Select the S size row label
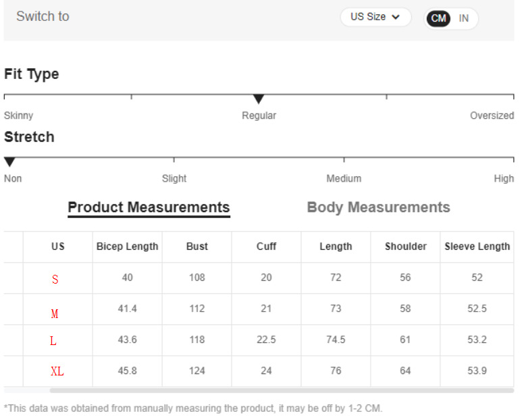 (x=55, y=280)
